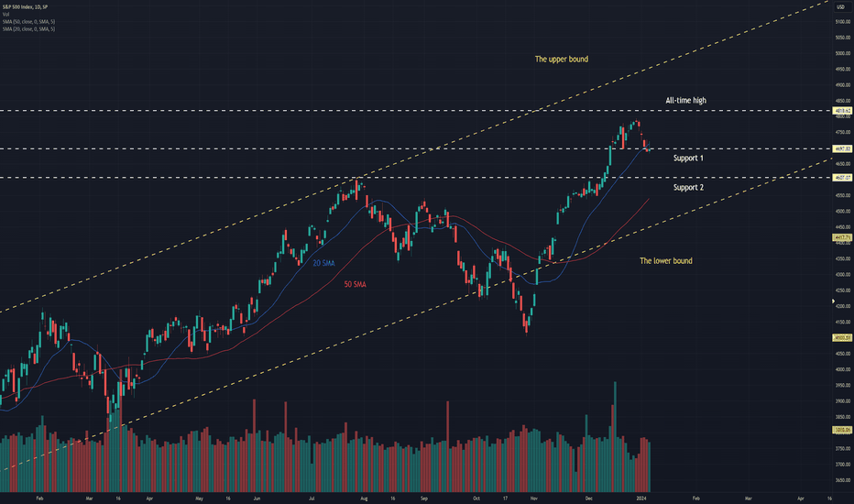Click the tallest December volume bar

click(616, 437)
